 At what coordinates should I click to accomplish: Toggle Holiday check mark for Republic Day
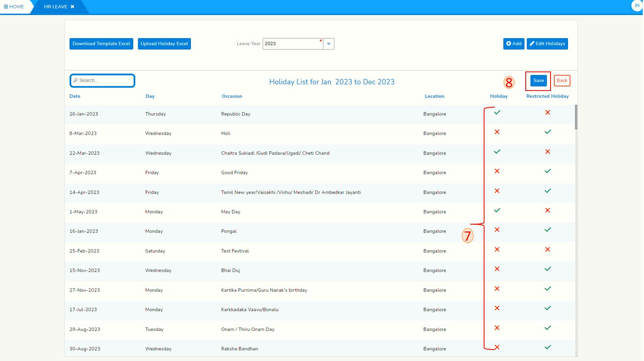[497, 112]
